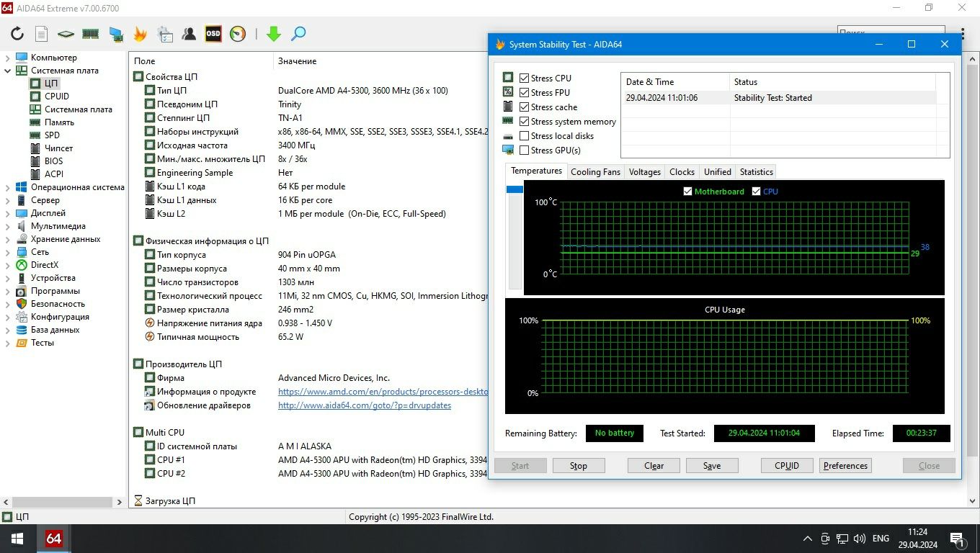Image resolution: width=980 pixels, height=553 pixels.
Task: Open the OSD panel toolbar icon
Action: coord(213,34)
